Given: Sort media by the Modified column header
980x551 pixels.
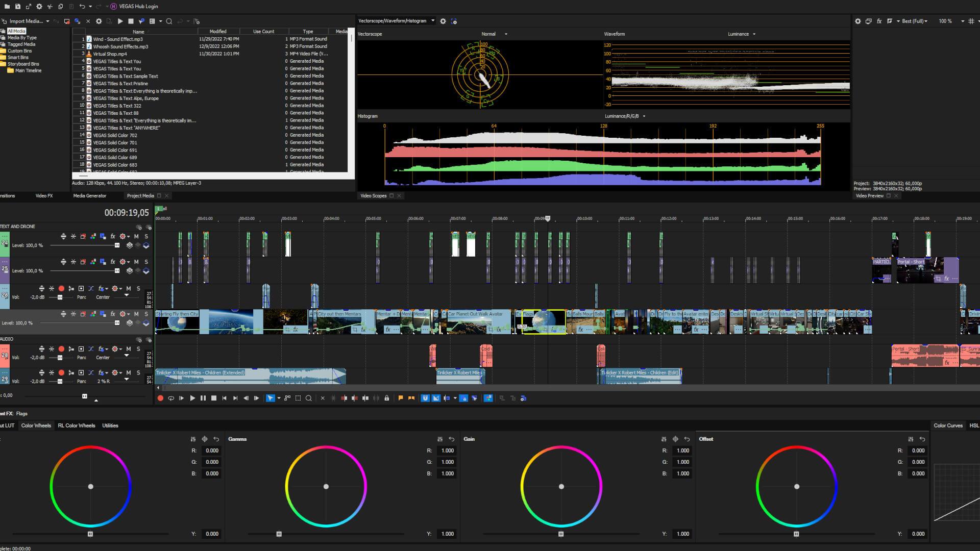Looking at the screenshot, I should click(x=218, y=32).
